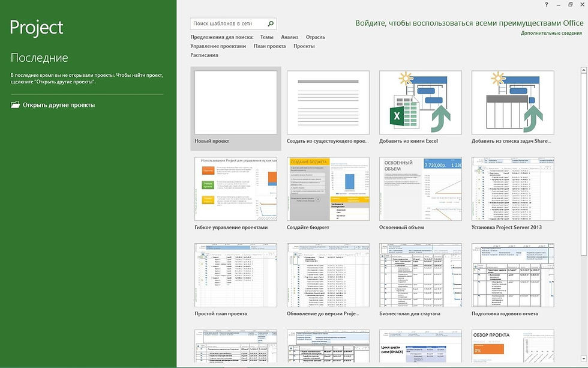Click the Бизнес-план для стартапа caption
This screenshot has width=588, height=368.
409,313
